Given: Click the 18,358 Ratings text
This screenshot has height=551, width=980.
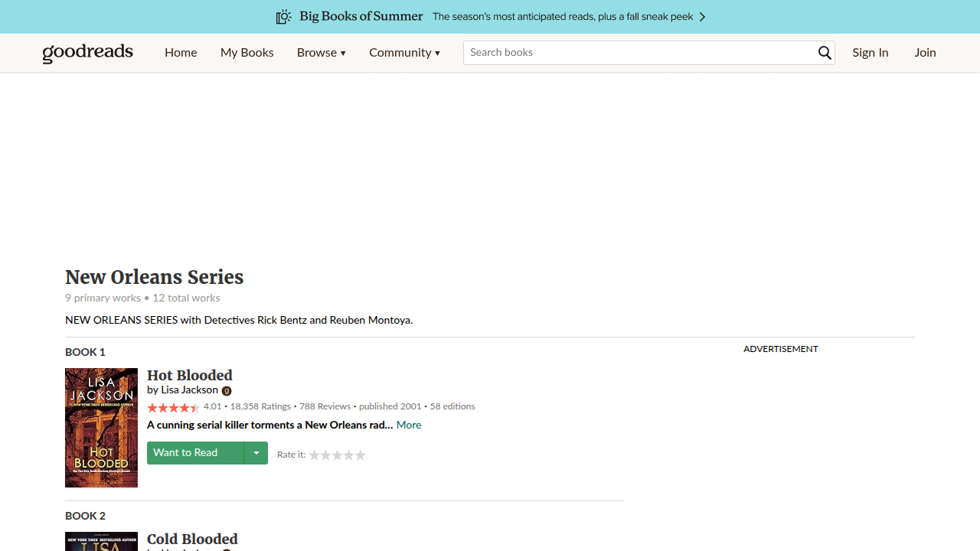Looking at the screenshot, I should 260,406.
